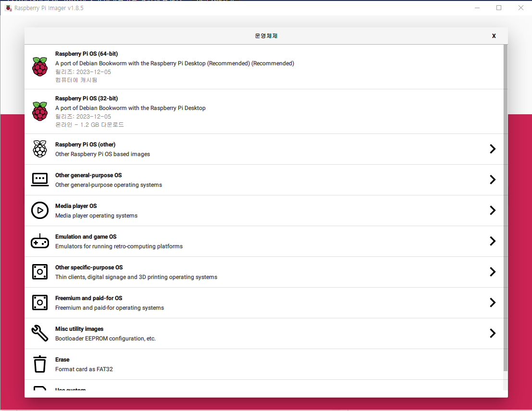The width and height of the screenshot is (532, 411).
Task: Click 'Format card as FAT32' description
Action: click(84, 369)
